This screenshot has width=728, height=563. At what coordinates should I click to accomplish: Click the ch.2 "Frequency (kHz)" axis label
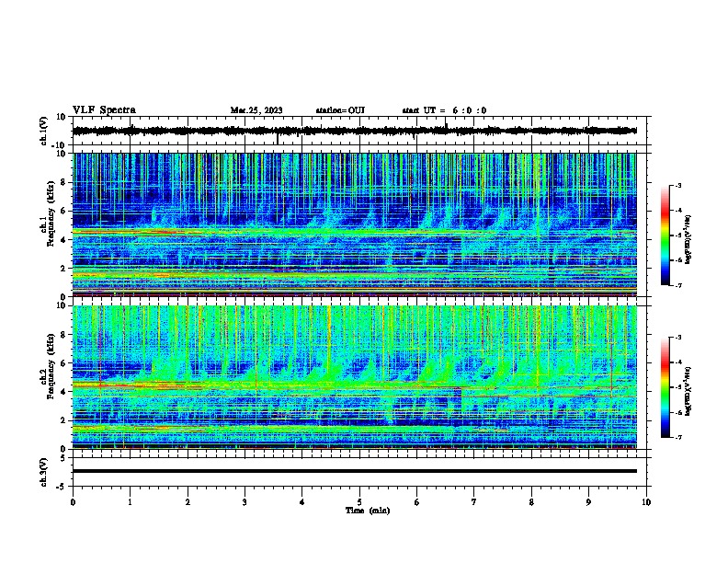pyautogui.click(x=51, y=366)
